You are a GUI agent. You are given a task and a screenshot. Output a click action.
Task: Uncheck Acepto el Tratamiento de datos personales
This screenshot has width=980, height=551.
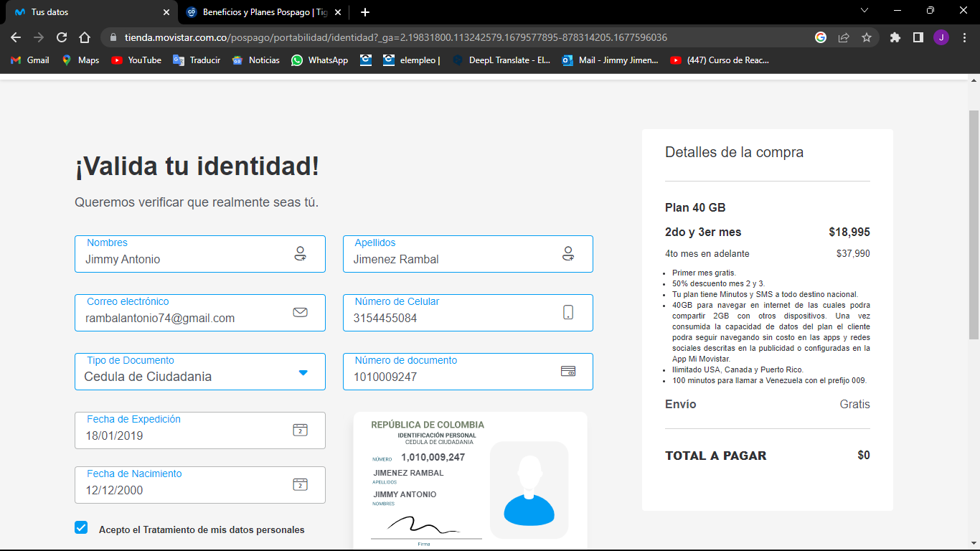(81, 527)
